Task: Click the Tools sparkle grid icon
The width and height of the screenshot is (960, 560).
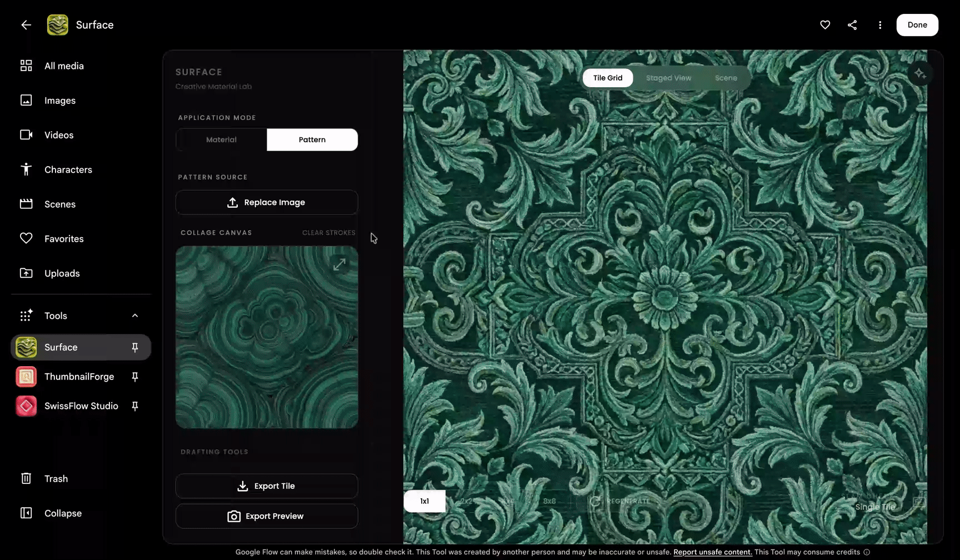Action: 26,315
